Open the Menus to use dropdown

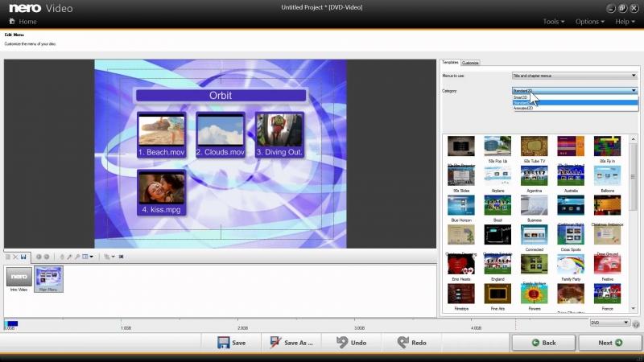pyautogui.click(x=575, y=76)
